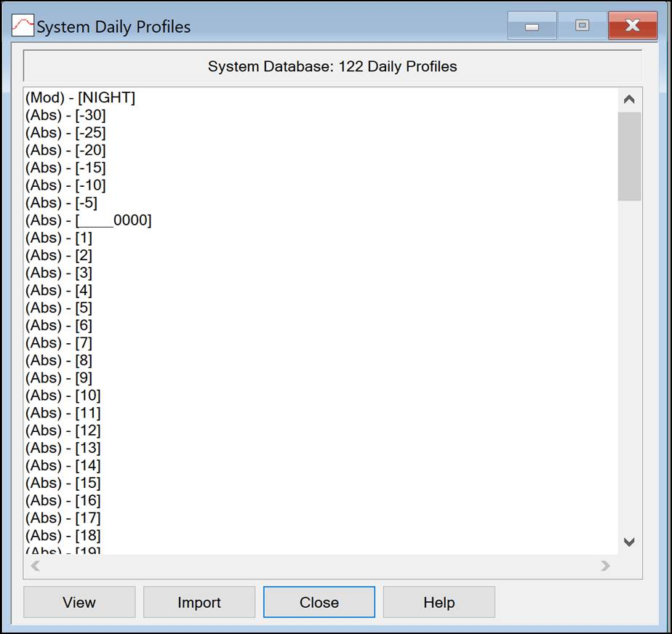The width and height of the screenshot is (672, 634).
Task: Click horizontal scrollbar right arrow
Action: coord(605,566)
